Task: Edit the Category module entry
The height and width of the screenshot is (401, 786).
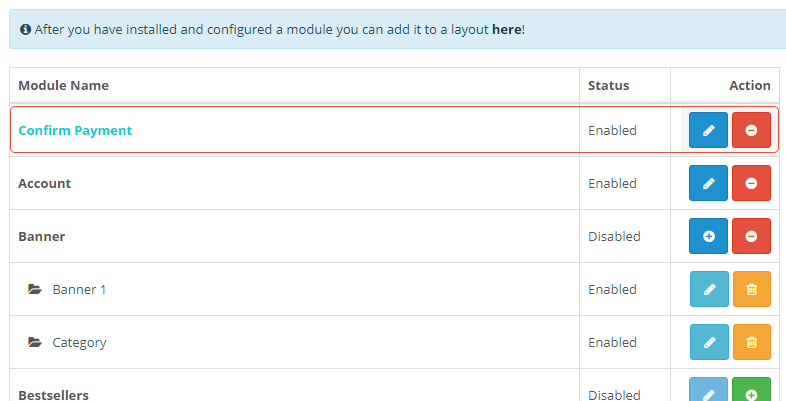Action: pyautogui.click(x=709, y=342)
